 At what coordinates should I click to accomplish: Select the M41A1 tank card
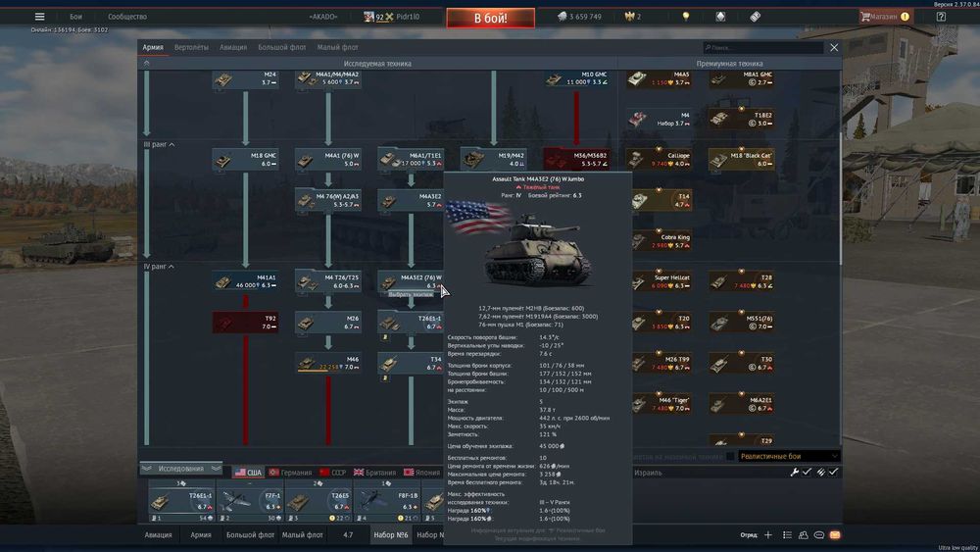click(245, 281)
